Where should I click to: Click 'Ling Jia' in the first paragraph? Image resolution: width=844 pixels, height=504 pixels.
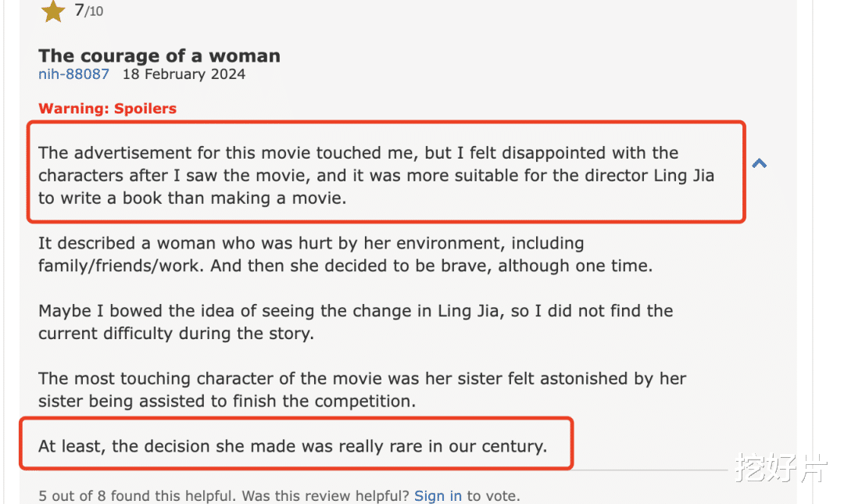pos(684,175)
